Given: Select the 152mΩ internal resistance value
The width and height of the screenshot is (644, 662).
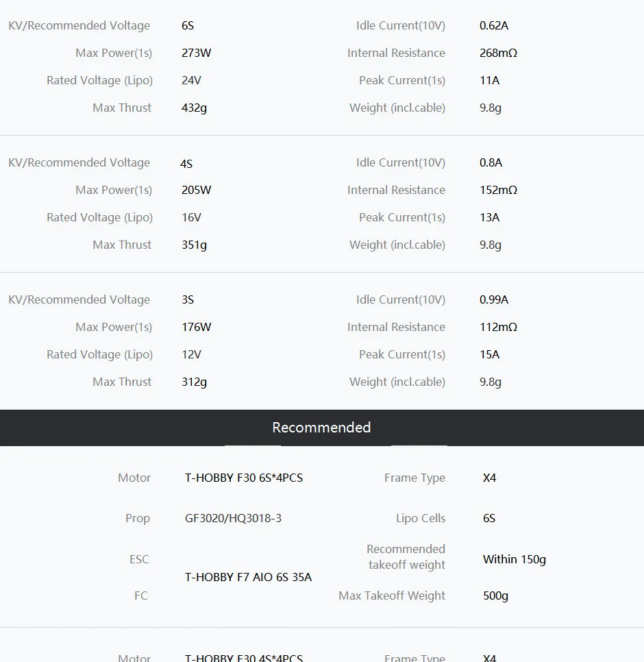Looking at the screenshot, I should [x=498, y=190].
